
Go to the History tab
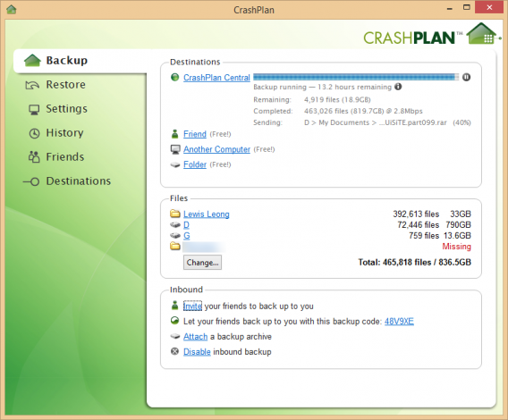click(64, 133)
